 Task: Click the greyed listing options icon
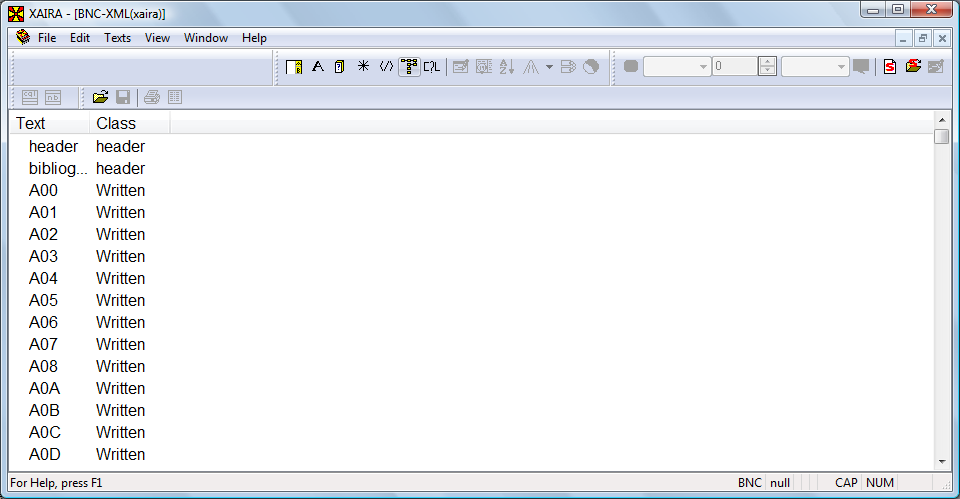pos(484,67)
